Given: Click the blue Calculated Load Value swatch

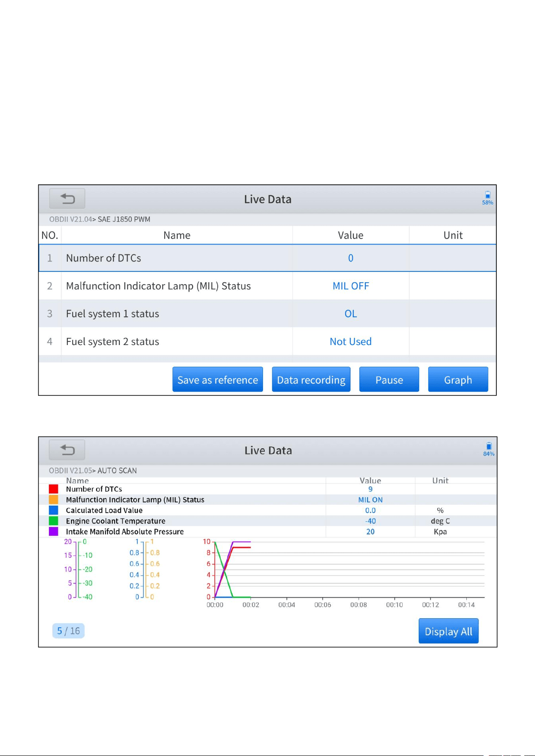Looking at the screenshot, I should (x=53, y=510).
